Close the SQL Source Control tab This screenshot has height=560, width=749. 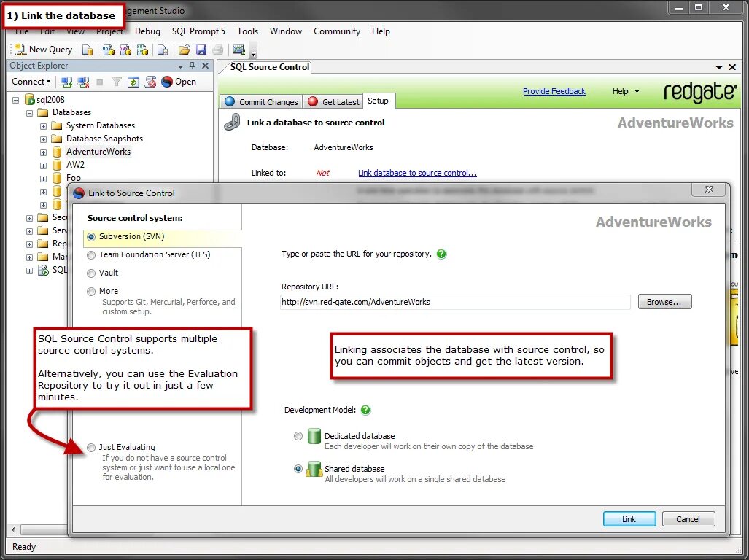tap(731, 67)
